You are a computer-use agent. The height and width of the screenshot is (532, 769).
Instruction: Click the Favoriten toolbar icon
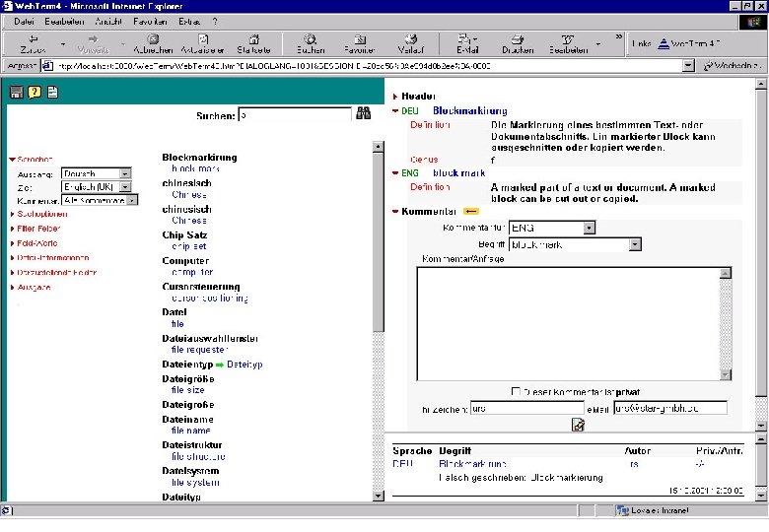pyautogui.click(x=359, y=43)
